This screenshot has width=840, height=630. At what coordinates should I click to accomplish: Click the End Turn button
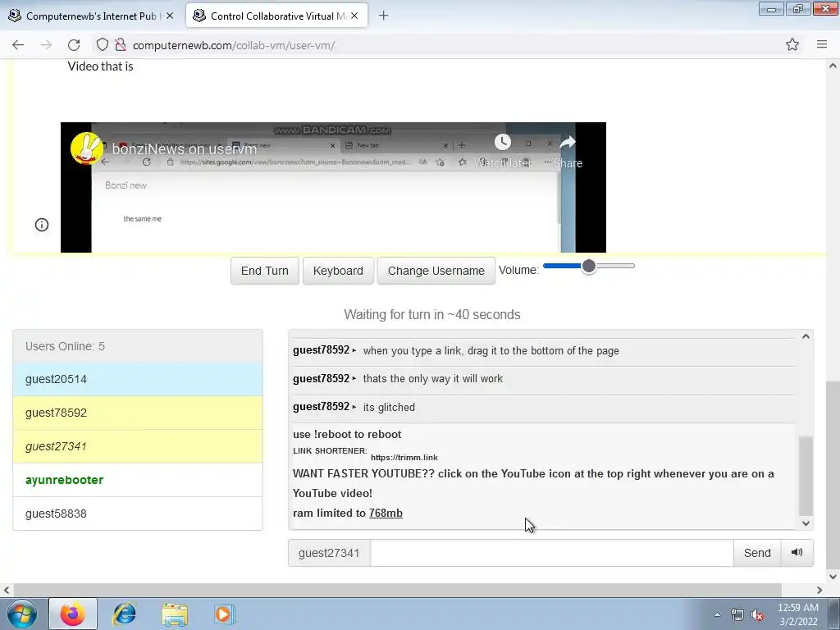[x=265, y=271]
